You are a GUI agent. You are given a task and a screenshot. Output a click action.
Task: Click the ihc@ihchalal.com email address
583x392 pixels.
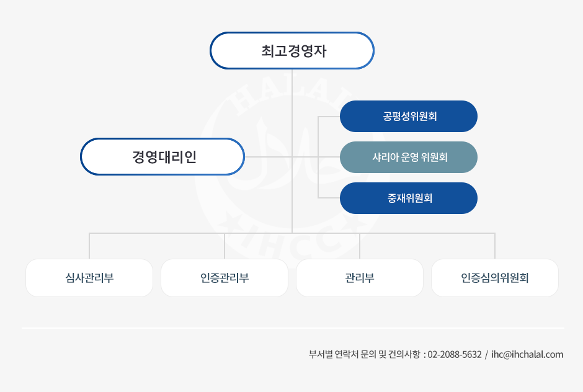[x=527, y=354]
